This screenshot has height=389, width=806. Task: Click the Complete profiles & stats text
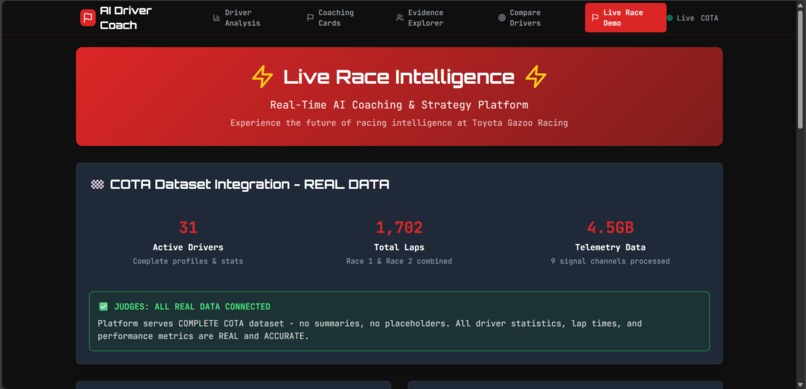(x=188, y=261)
